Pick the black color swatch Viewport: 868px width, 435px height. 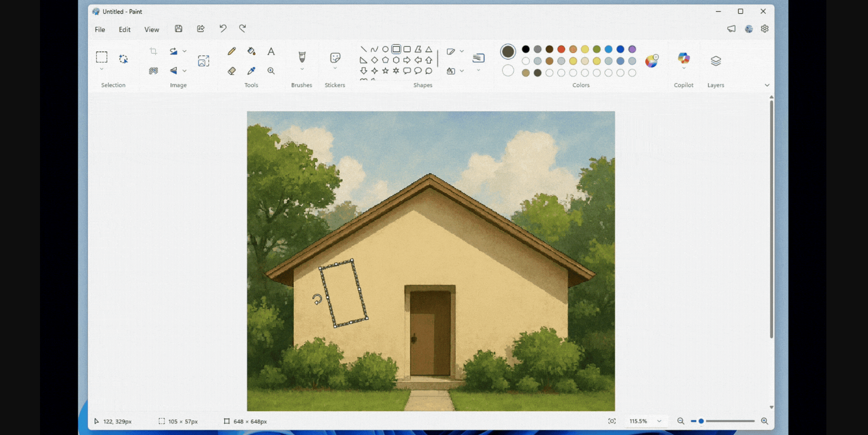click(526, 49)
